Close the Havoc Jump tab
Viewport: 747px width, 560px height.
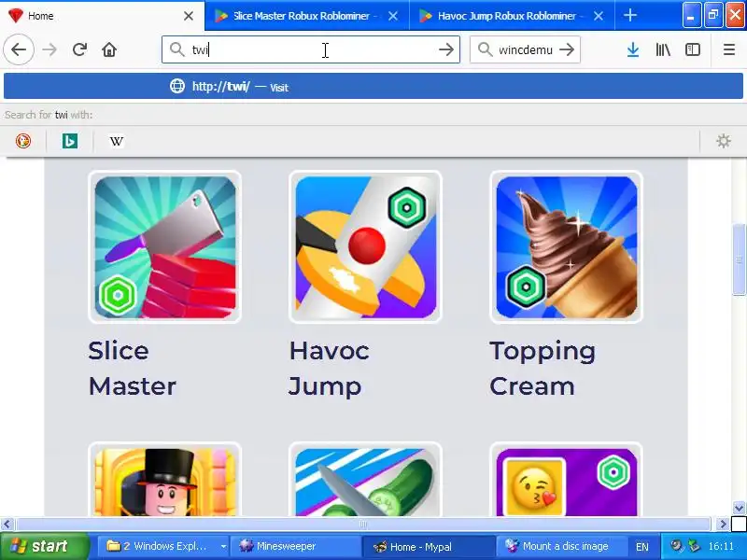coord(599,16)
